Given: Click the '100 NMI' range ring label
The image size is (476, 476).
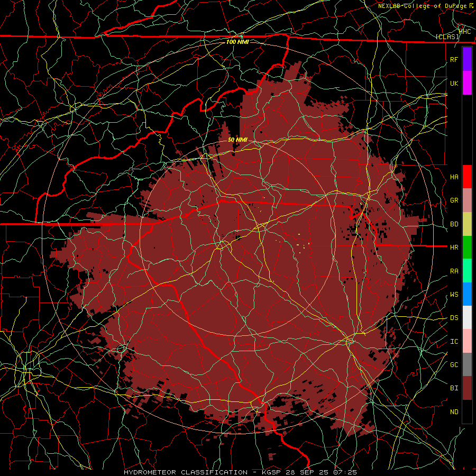Looking at the screenshot, I should 237,42.
